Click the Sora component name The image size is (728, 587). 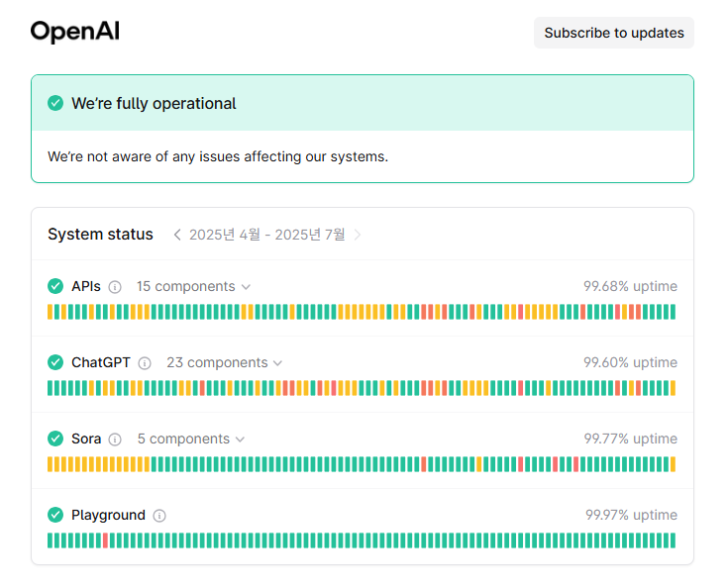pos(86,439)
